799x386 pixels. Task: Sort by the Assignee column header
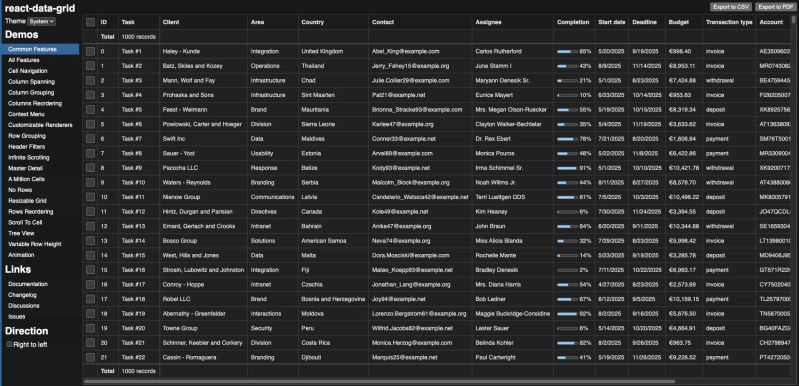coord(513,22)
